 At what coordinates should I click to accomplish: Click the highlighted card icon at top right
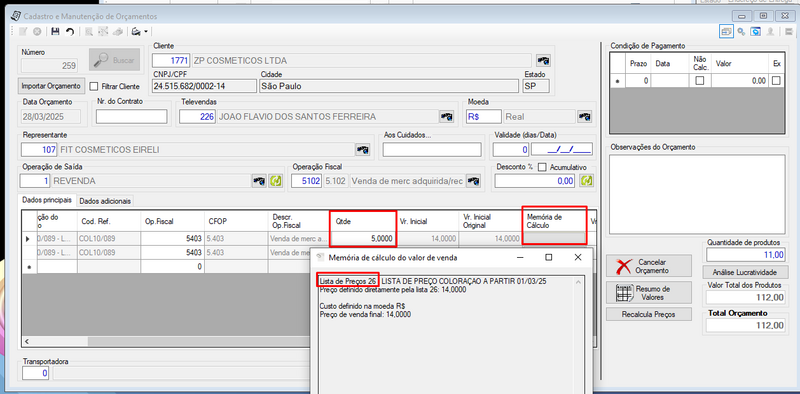[726, 32]
